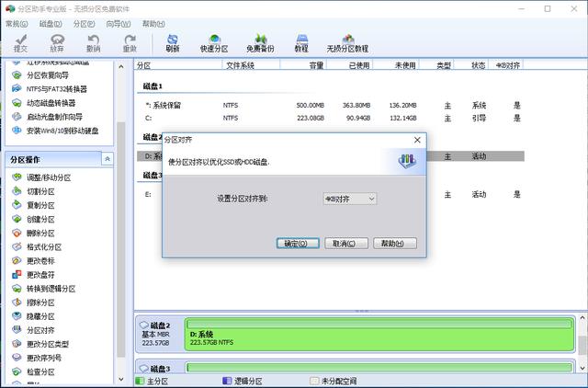Click the 放弃 (discard) toolbar icon
The height and width of the screenshot is (388, 588).
pos(57,43)
